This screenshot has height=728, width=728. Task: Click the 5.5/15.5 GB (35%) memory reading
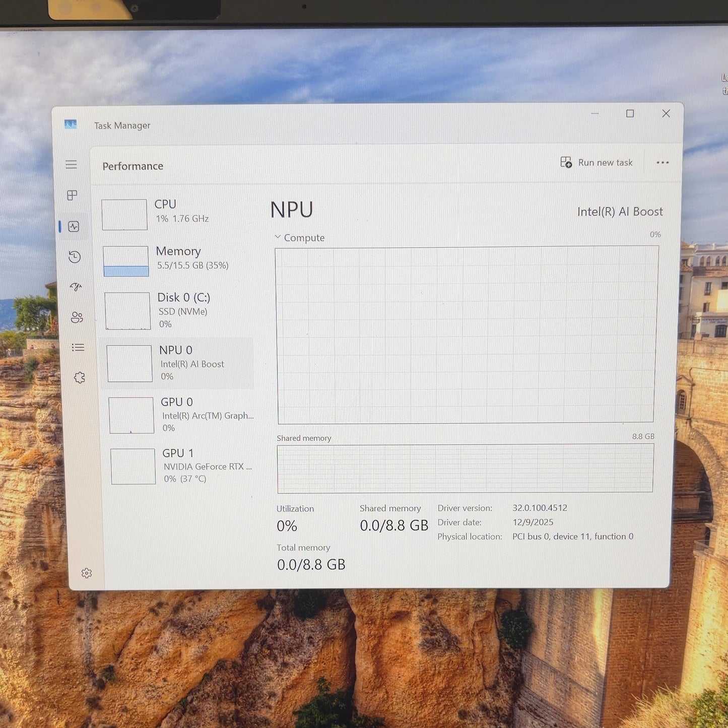click(193, 266)
